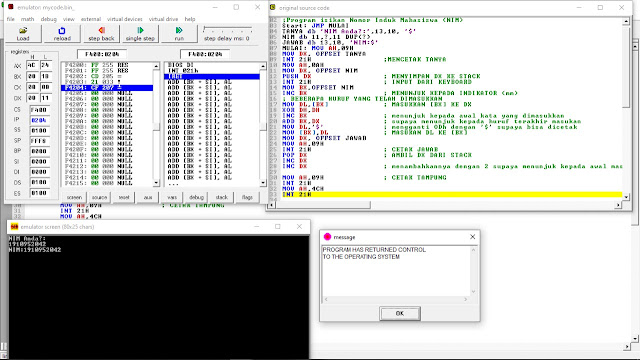
Task: Click the step back button
Action: click(101, 33)
